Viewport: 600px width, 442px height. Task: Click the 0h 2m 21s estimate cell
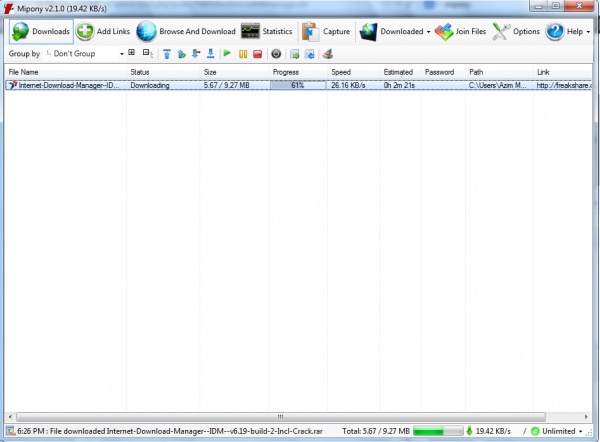(x=399, y=85)
